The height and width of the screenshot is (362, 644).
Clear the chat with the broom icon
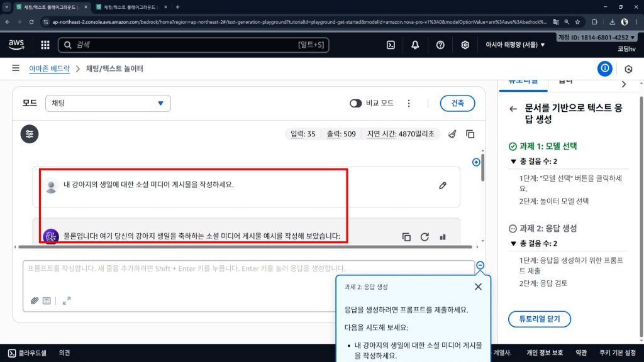click(x=452, y=134)
